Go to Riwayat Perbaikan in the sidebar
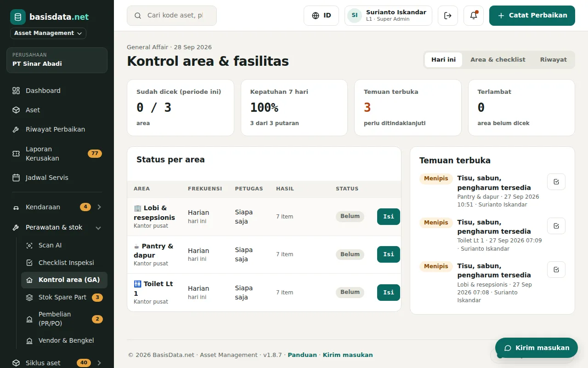The height and width of the screenshot is (368, 588). coord(57,129)
